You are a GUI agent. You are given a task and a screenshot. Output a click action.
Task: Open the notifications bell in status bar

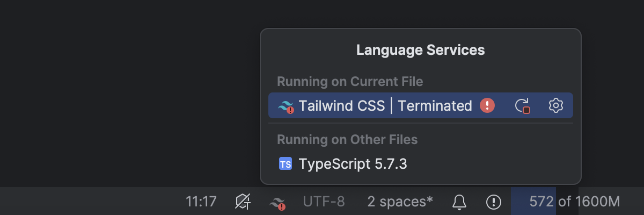click(459, 202)
